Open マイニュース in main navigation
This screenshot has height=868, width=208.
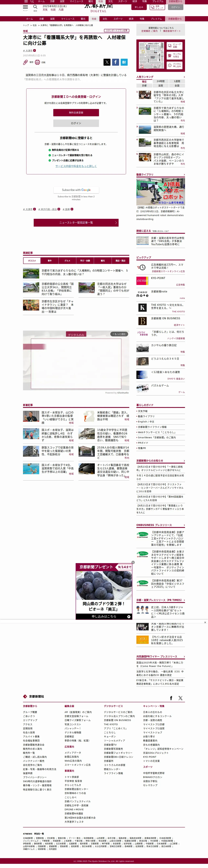click(68, 19)
